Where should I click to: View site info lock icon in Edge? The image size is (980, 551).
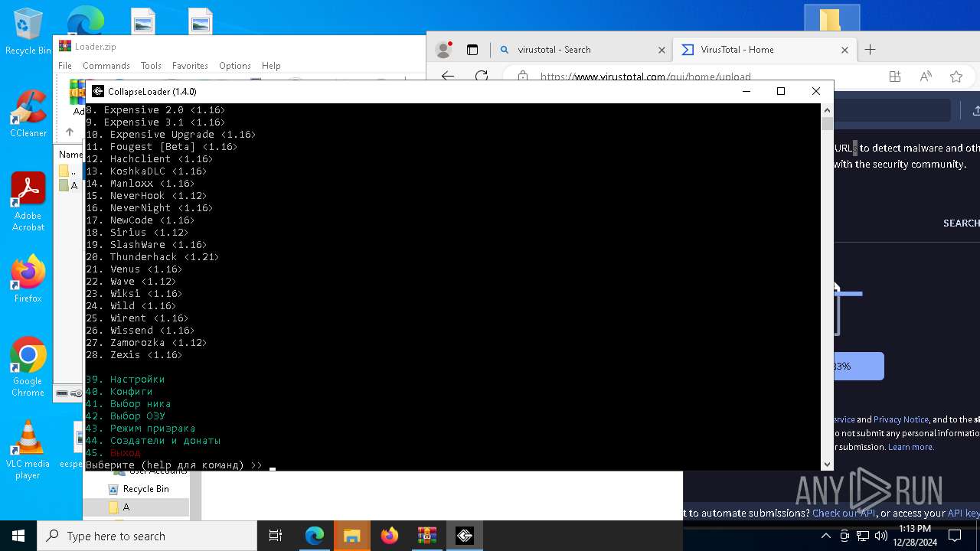[x=523, y=76]
